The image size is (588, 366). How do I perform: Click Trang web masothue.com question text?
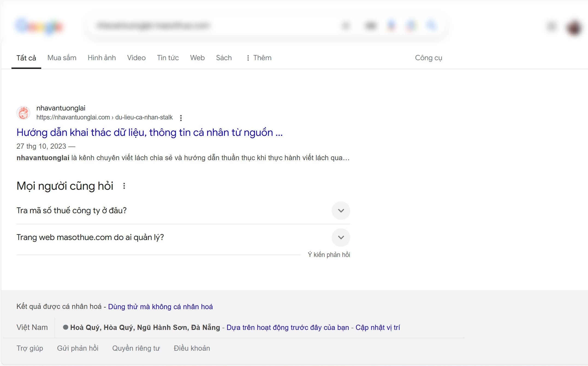point(90,237)
